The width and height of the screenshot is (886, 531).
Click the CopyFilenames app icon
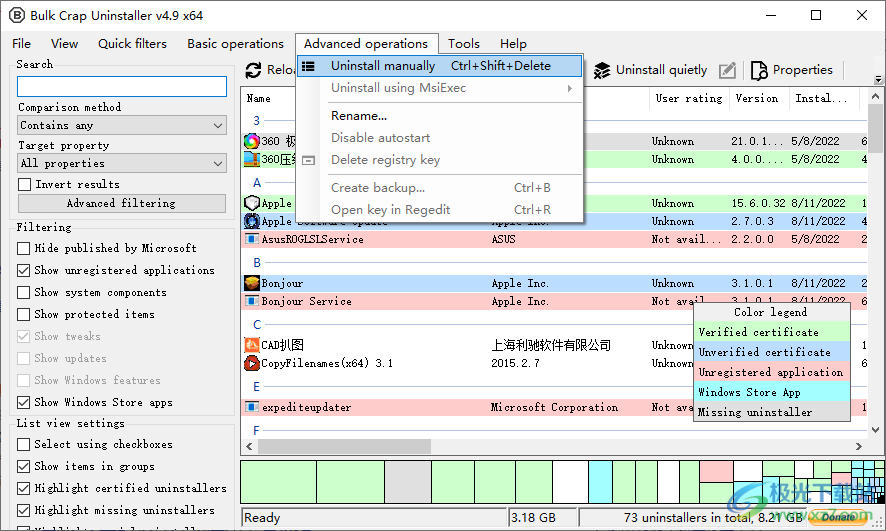click(251, 363)
